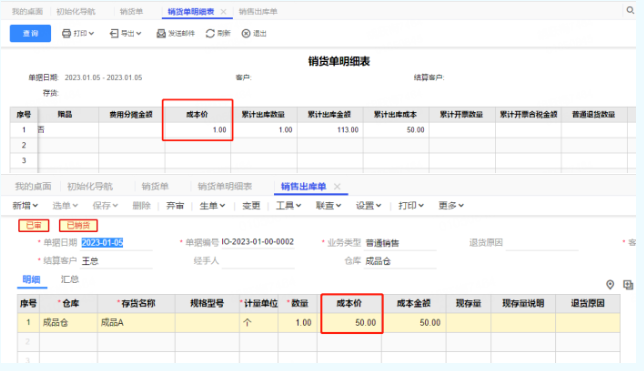
Task: Switch to 我的桌面 tab in top tab bar
Action: [x=27, y=12]
